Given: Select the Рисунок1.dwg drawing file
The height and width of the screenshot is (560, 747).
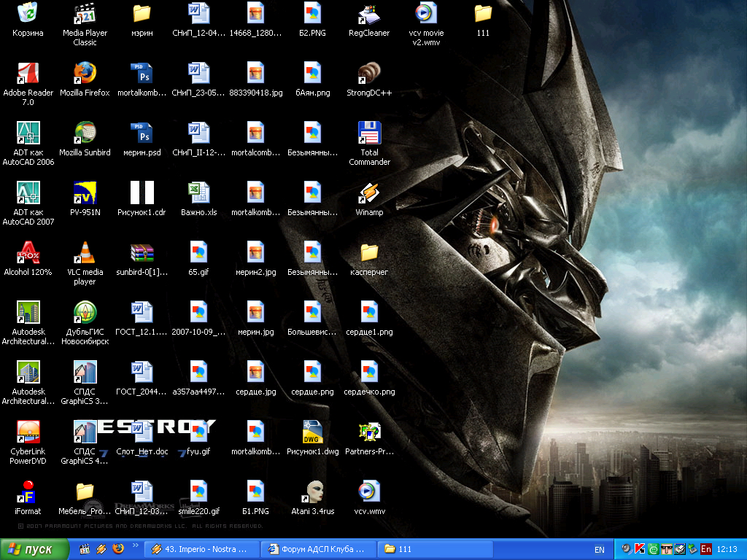Looking at the screenshot, I should (x=312, y=432).
